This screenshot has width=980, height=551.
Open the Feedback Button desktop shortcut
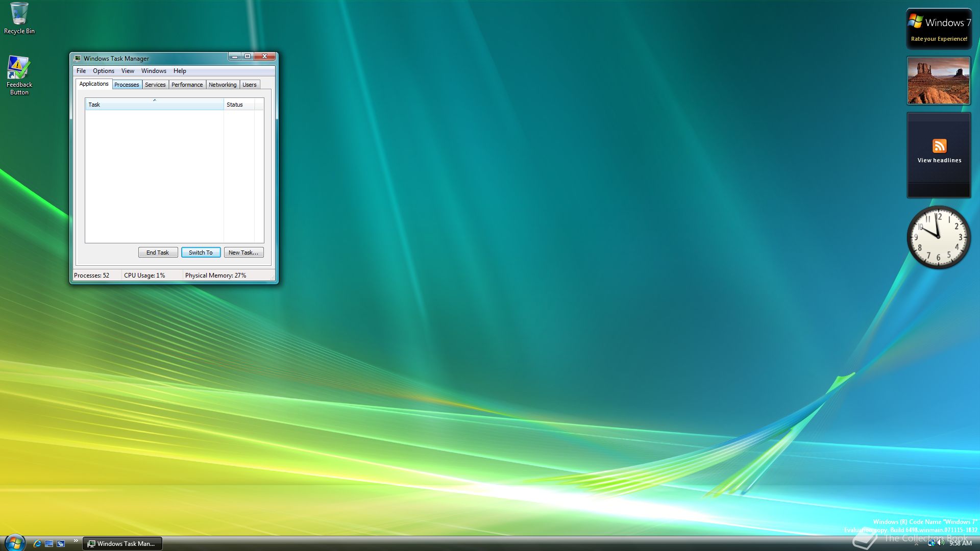pos(19,76)
